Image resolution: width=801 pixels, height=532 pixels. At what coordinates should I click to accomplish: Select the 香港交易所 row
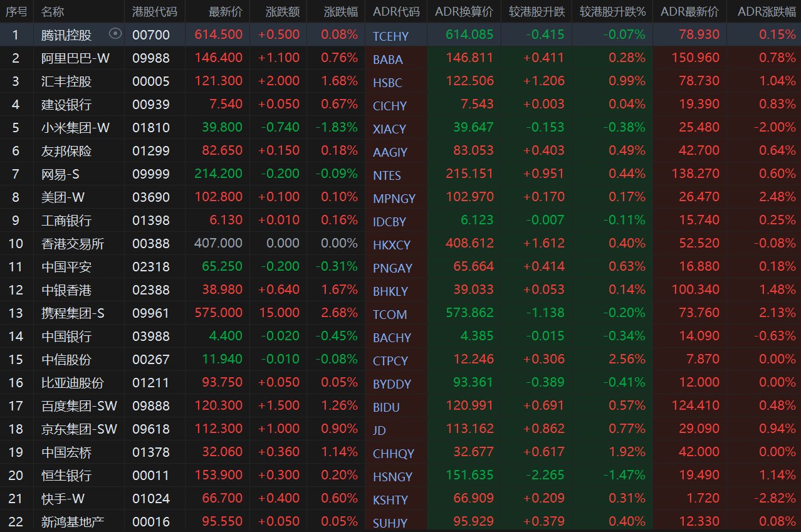pyautogui.click(x=73, y=243)
